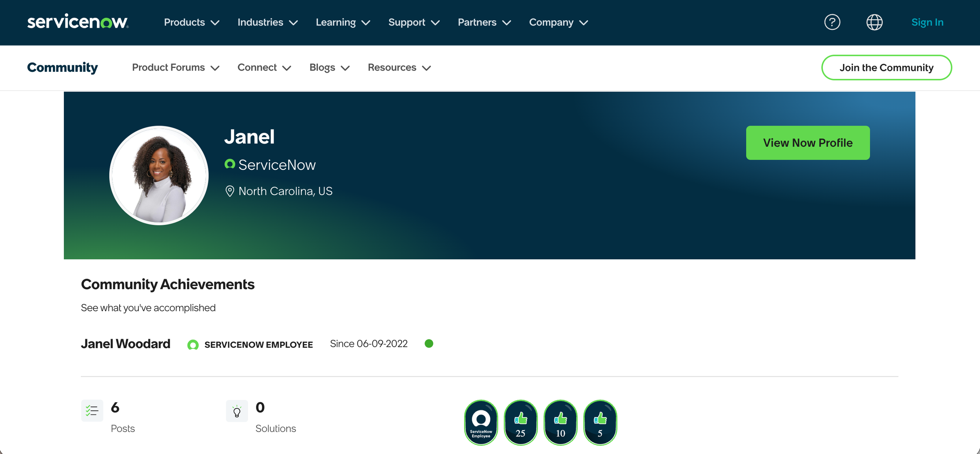Image resolution: width=980 pixels, height=454 pixels.
Task: Click 'See what you've accomplished' text
Action: (148, 308)
